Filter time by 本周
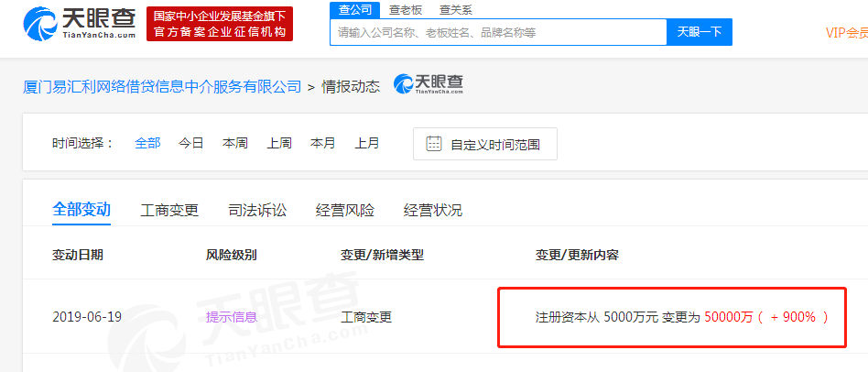Image resolution: width=868 pixels, height=372 pixels. tap(235, 143)
